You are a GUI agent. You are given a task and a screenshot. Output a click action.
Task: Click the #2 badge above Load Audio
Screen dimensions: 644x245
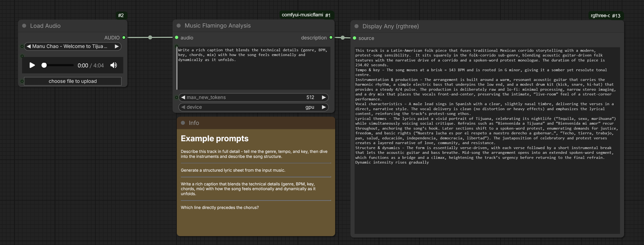(121, 15)
